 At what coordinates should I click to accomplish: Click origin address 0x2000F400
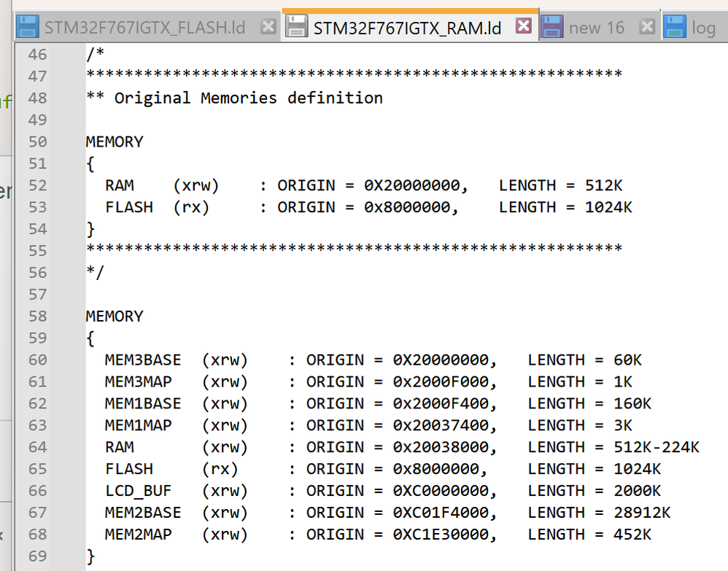tap(441, 403)
